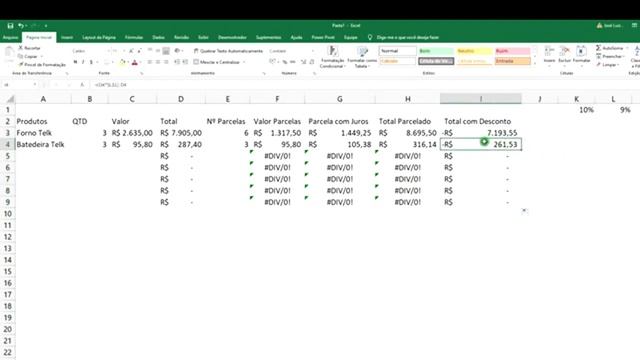Switch to the Inserir ribbon tab

tap(67, 37)
